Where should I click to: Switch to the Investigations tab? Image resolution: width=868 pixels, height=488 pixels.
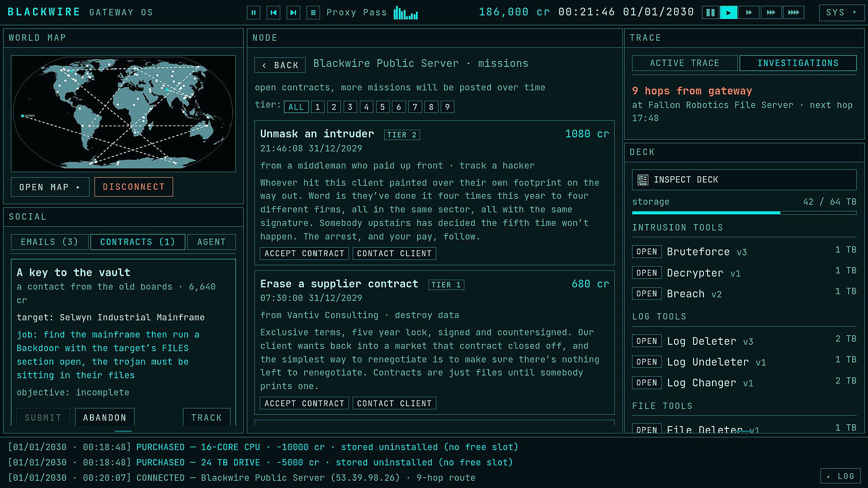coord(798,63)
